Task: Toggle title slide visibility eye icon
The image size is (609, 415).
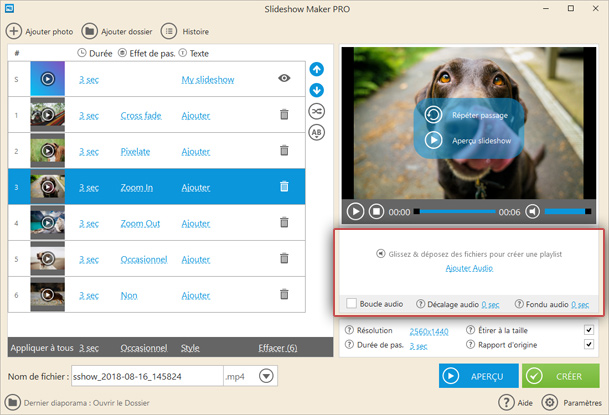Action: [x=284, y=78]
